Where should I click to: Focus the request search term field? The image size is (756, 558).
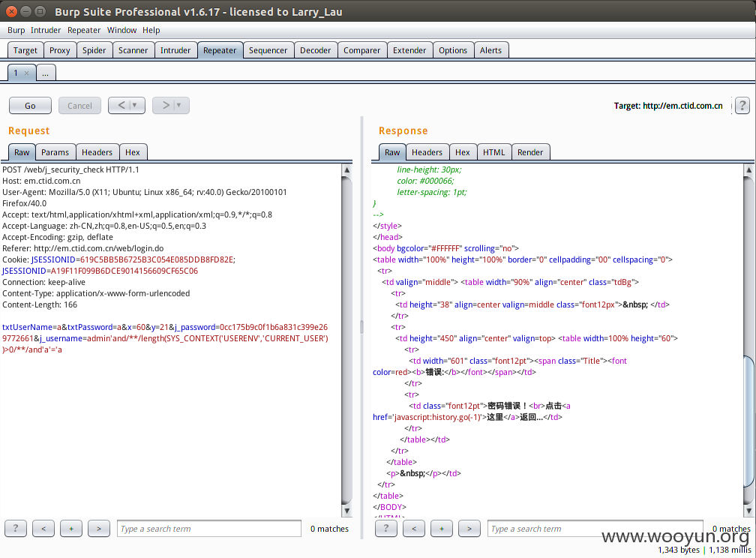[x=209, y=529]
